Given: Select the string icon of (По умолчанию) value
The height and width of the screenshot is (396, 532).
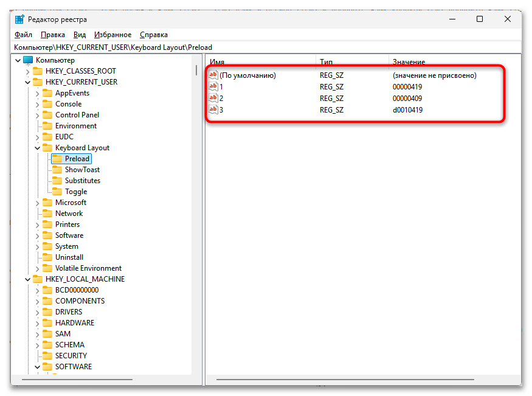Looking at the screenshot, I should pos(213,75).
